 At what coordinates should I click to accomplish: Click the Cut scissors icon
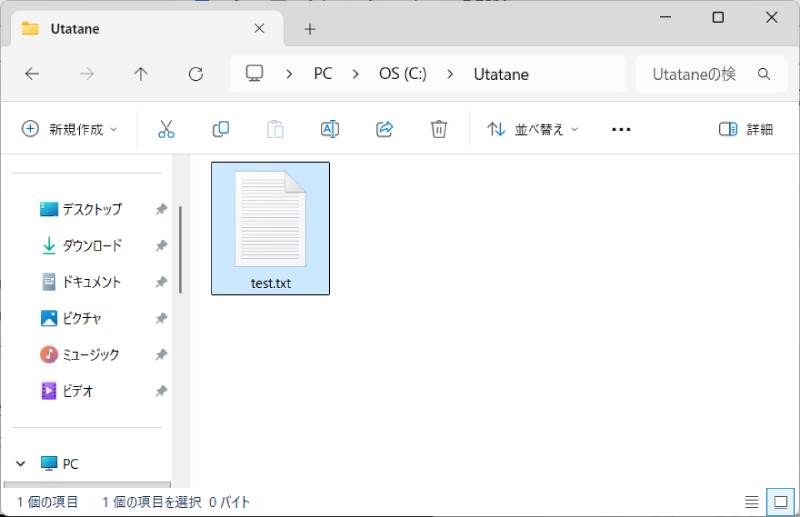166,129
